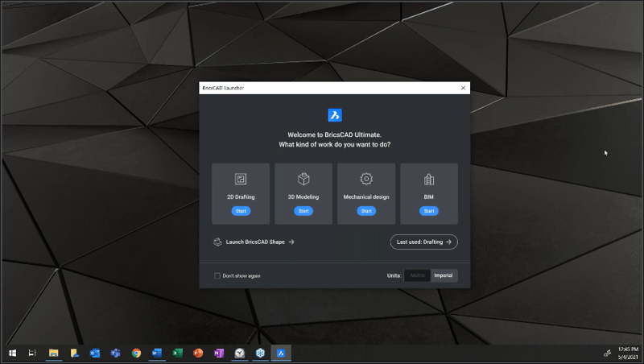The width and height of the screenshot is (644, 364).
Task: Click the BricsCAD Shape cube icon
Action: click(x=217, y=242)
